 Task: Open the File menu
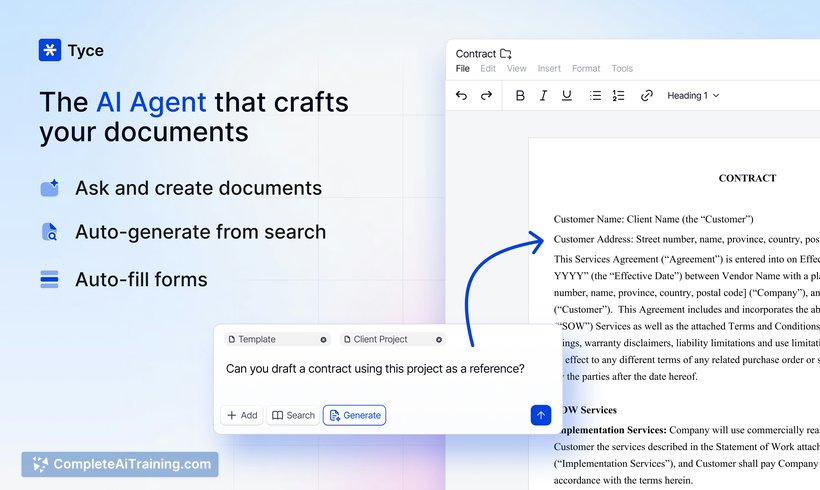tap(462, 69)
